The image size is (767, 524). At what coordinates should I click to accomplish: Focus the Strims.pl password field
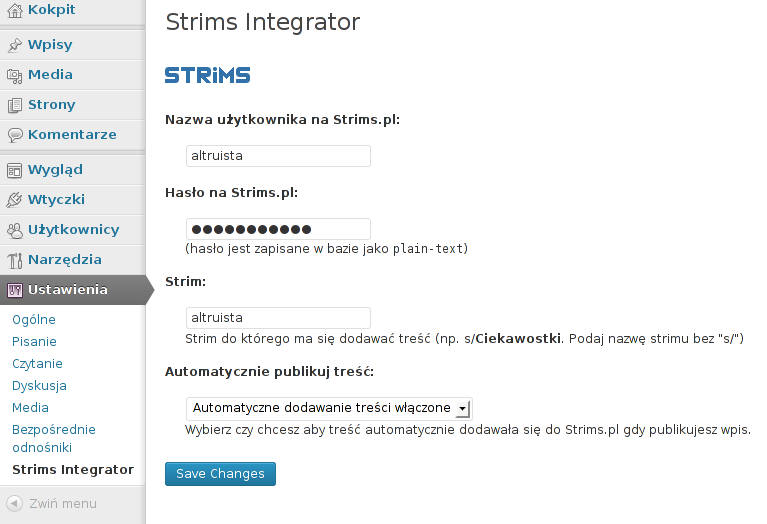pyautogui.click(x=278, y=229)
